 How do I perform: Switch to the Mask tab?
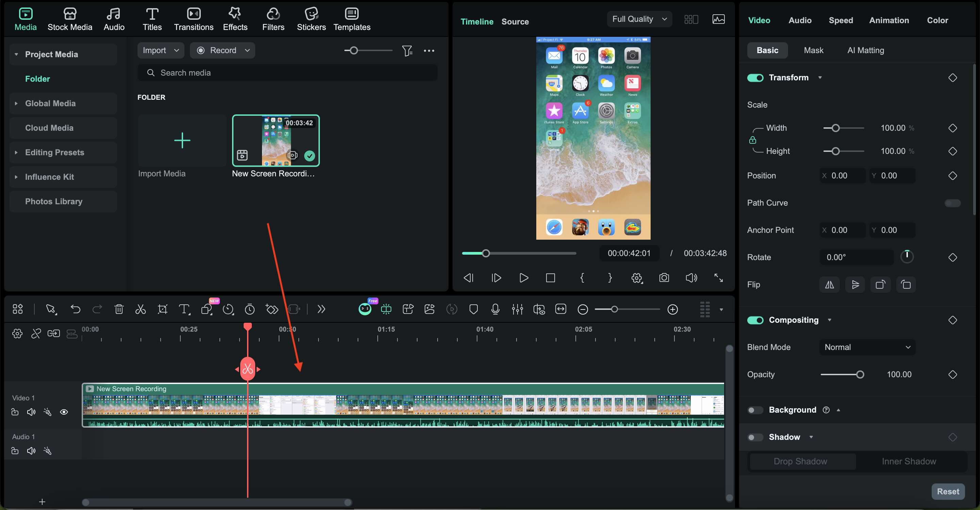coord(813,50)
